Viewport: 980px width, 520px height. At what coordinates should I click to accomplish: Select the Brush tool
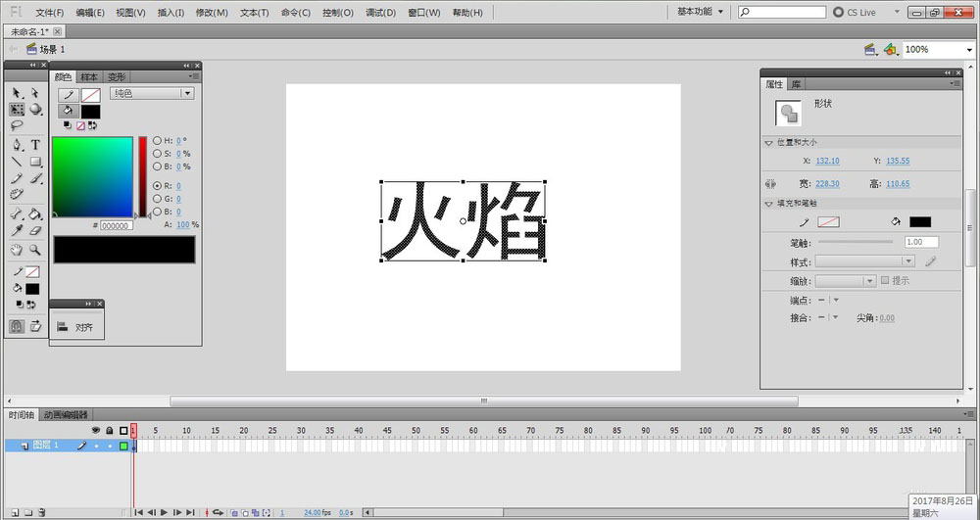pos(35,178)
